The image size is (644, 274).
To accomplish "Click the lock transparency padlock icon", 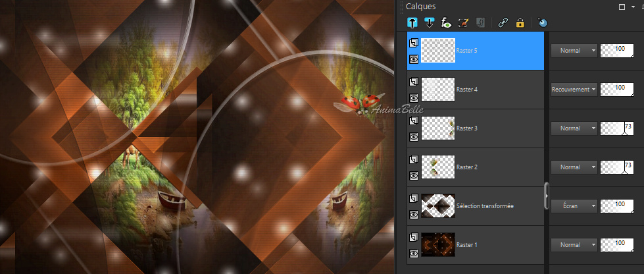I will pos(520,22).
